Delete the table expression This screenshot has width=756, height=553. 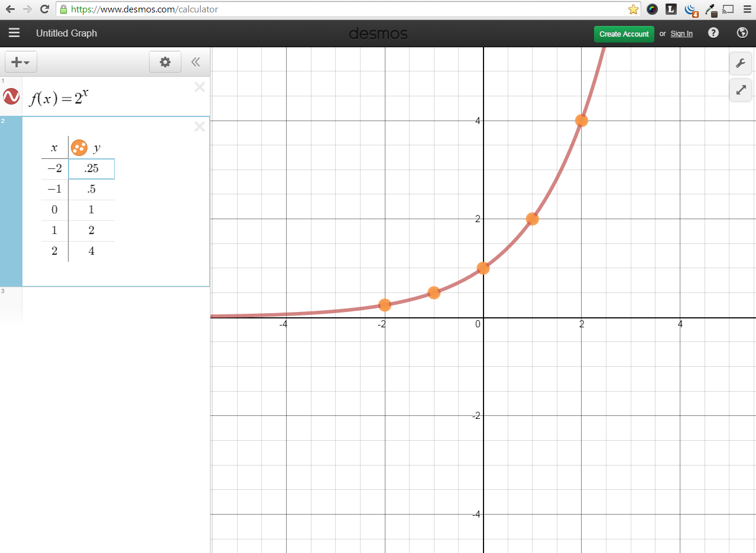click(x=200, y=126)
